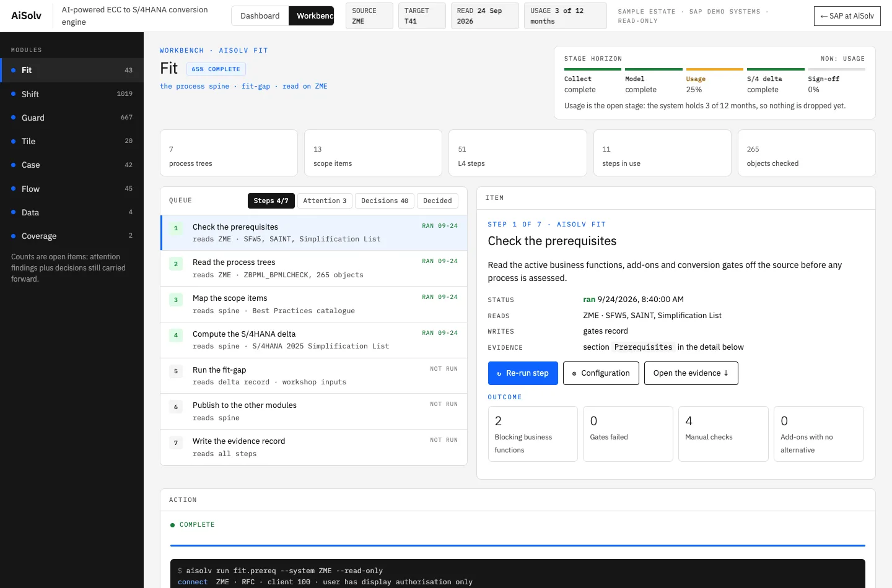The width and height of the screenshot is (892, 588).
Task: Show the Steps 4/7 queue tab
Action: pyautogui.click(x=271, y=201)
